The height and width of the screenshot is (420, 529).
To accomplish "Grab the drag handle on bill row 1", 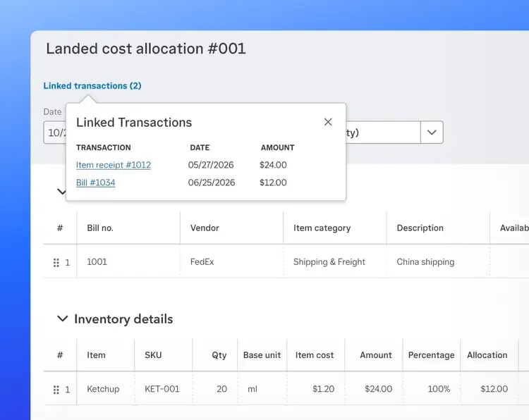I will (x=56, y=262).
